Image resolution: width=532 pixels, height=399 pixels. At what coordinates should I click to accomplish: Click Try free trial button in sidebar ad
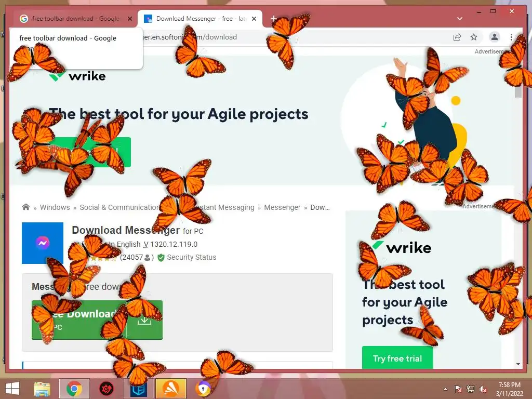397,357
